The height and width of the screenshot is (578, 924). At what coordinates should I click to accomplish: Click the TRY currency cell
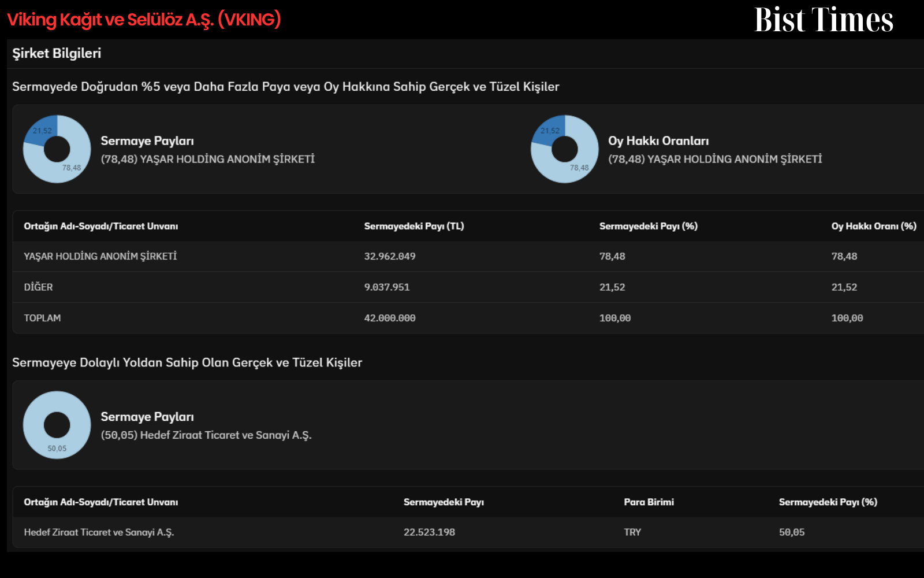tap(632, 532)
